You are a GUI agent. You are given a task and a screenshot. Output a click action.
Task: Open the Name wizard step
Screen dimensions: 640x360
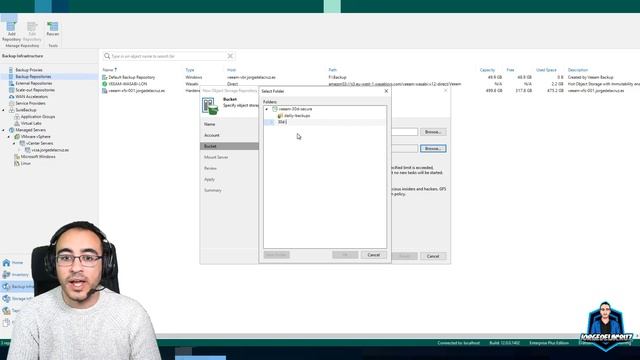tap(209, 124)
